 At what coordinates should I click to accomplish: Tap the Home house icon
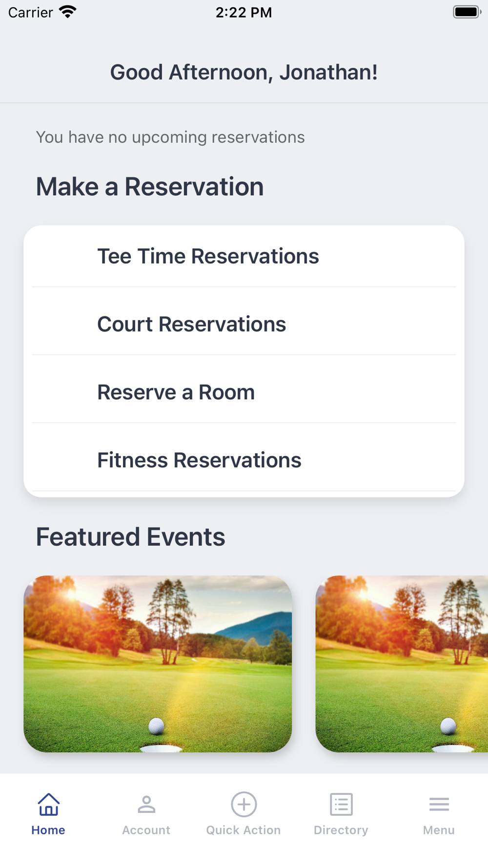pos(48,804)
